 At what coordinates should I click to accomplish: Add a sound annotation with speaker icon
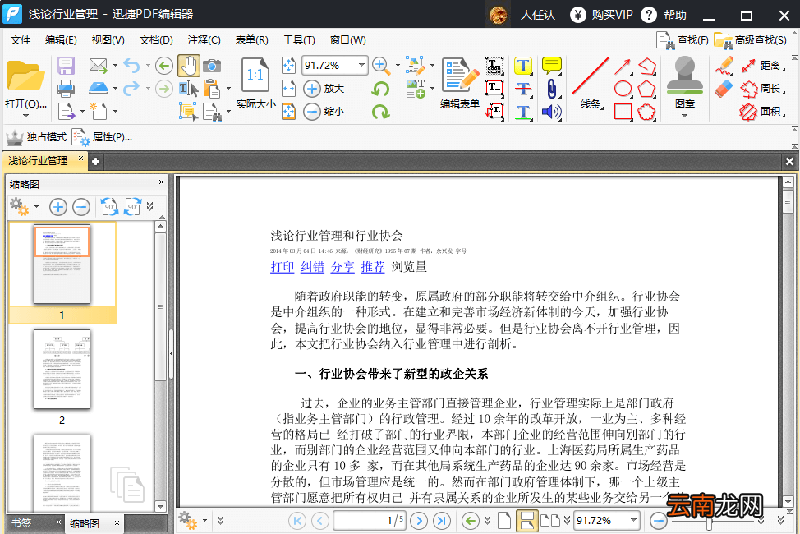pos(552,112)
